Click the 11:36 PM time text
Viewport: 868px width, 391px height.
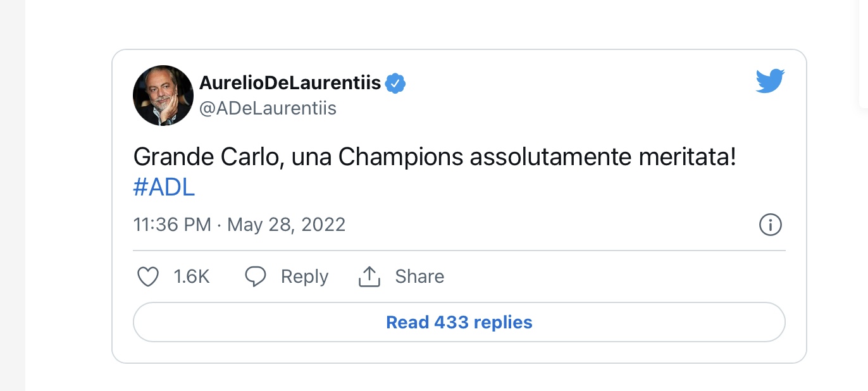[172, 225]
